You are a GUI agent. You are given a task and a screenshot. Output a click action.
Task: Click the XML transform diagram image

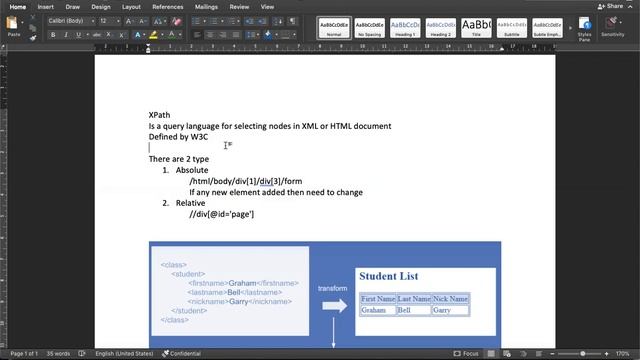click(325, 295)
